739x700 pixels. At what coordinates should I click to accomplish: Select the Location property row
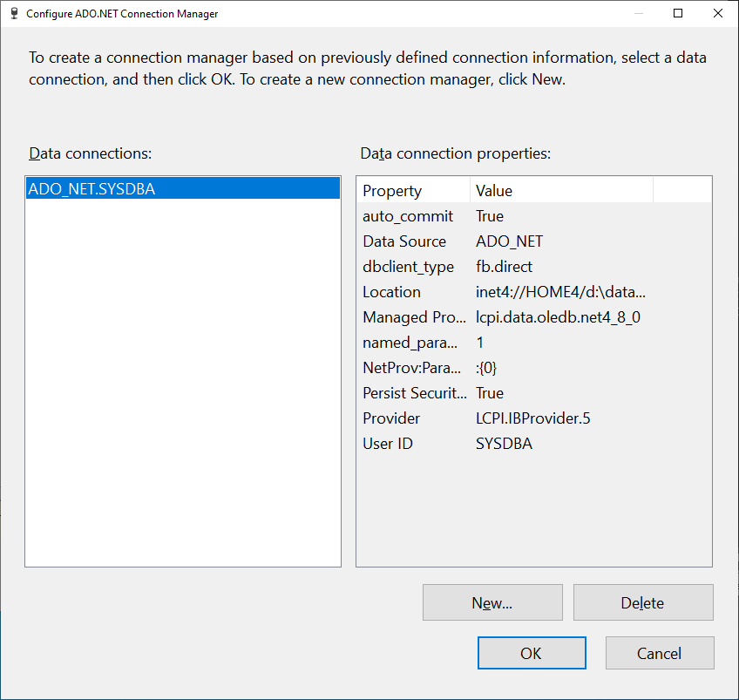coord(533,292)
